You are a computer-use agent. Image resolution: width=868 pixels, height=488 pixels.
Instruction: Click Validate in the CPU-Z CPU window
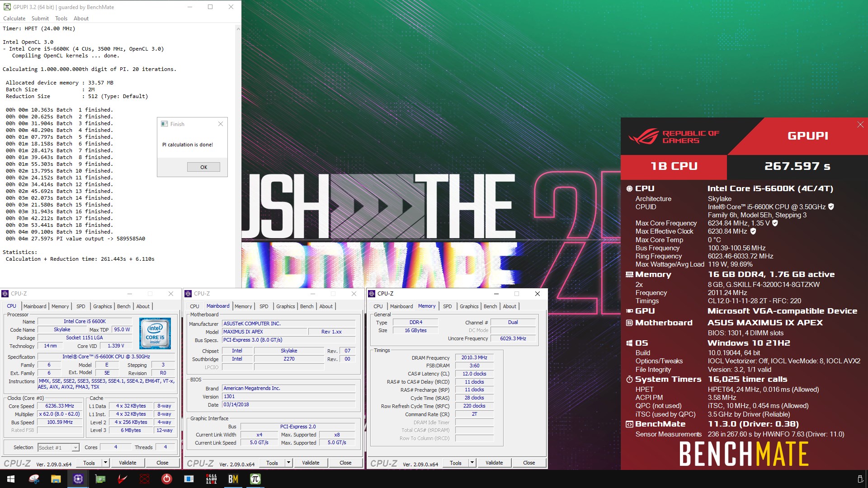(127, 463)
